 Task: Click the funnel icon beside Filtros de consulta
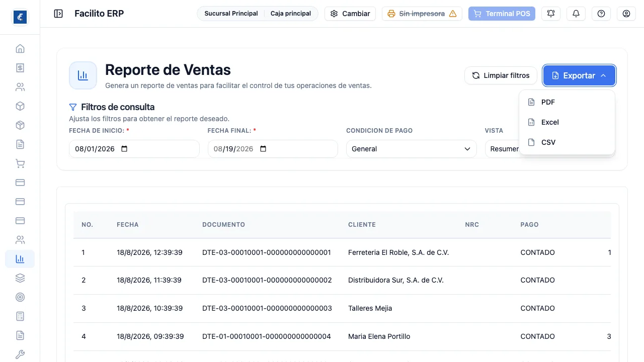coord(73,107)
